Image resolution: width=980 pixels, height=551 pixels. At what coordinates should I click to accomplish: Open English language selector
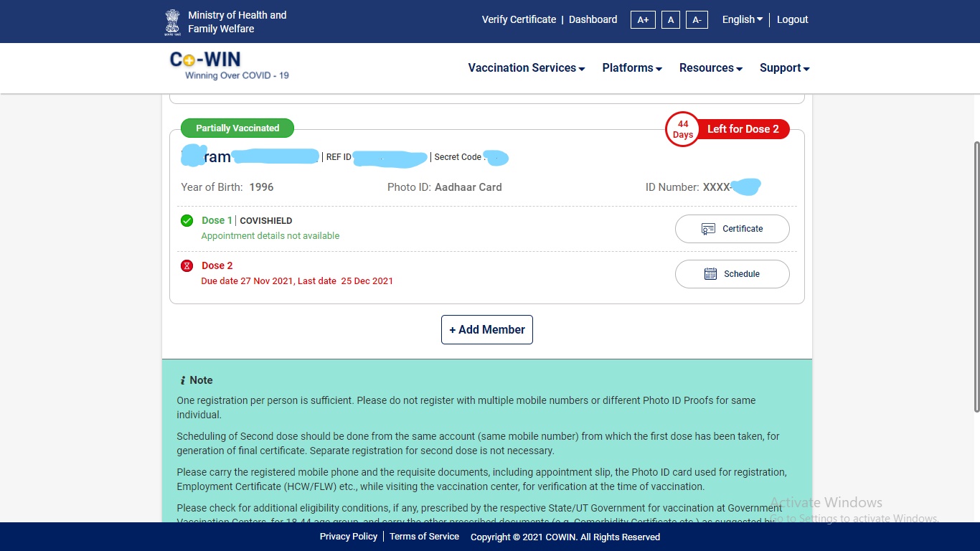click(743, 19)
